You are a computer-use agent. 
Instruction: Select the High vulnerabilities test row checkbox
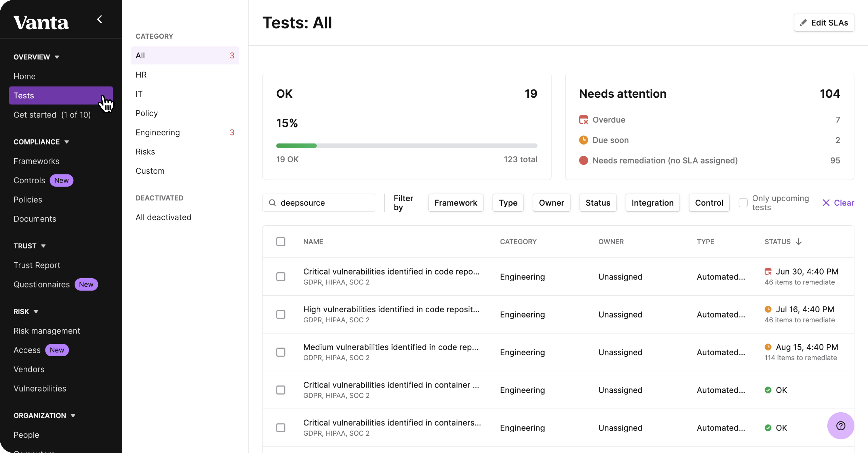(281, 315)
